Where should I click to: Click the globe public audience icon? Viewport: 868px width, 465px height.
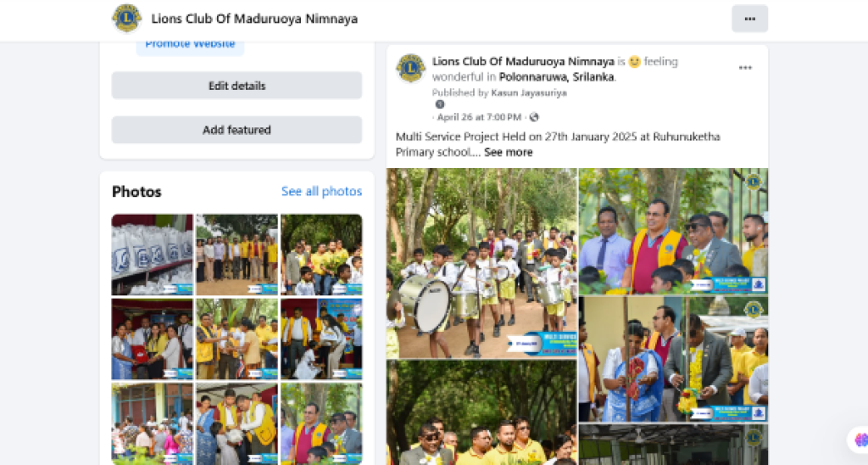point(534,117)
